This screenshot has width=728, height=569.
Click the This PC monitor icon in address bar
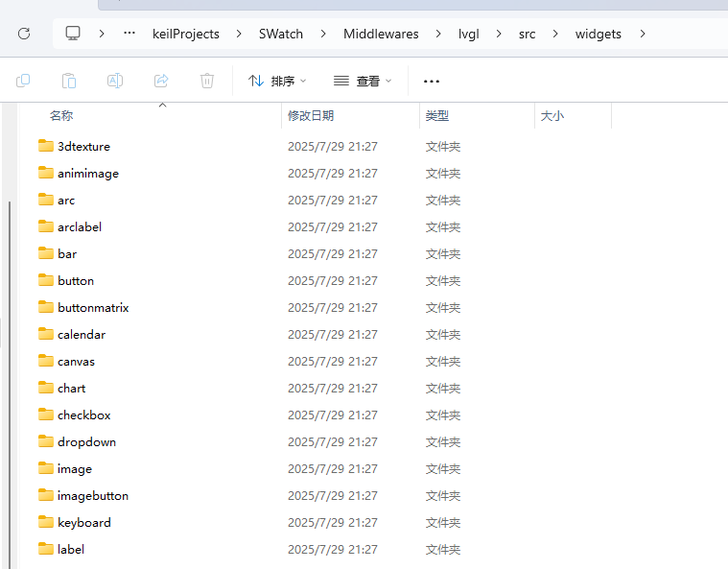coord(73,34)
